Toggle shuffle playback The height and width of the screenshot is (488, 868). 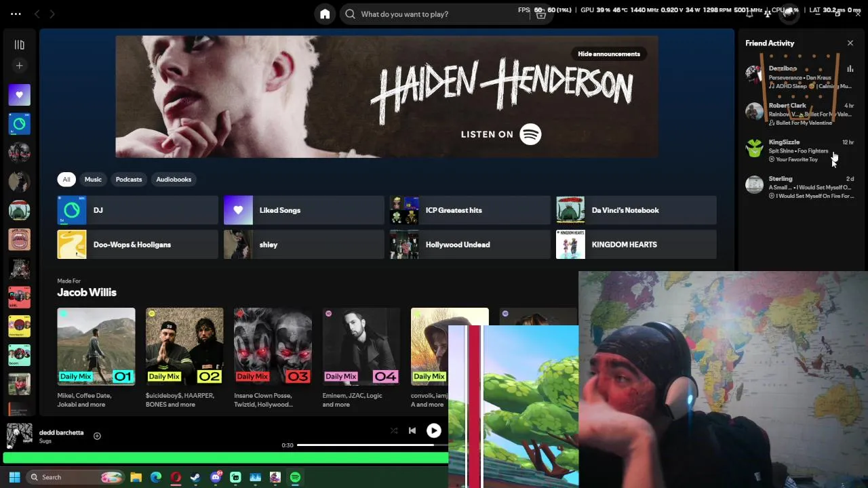point(394,430)
